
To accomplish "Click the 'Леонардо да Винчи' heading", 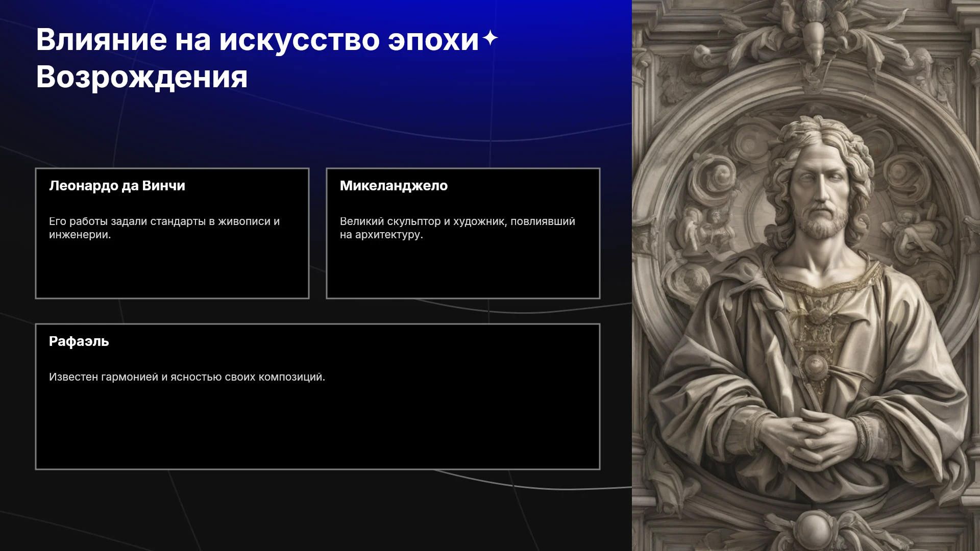I will point(117,186).
